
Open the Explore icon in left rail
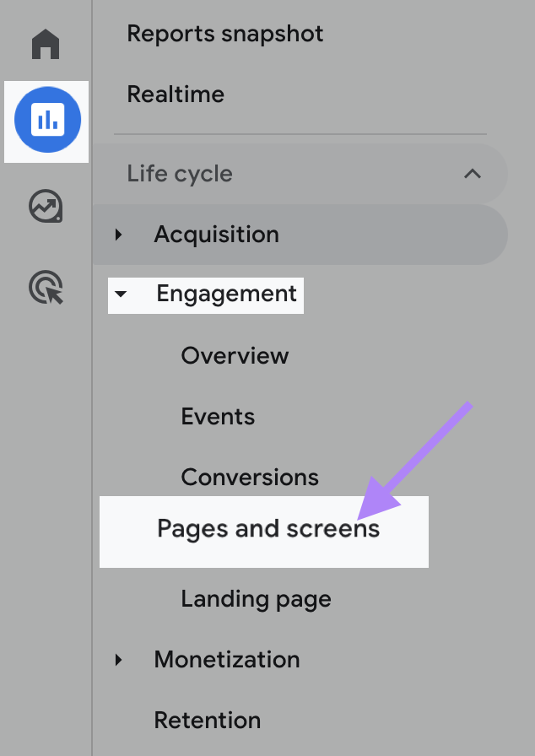click(x=46, y=206)
